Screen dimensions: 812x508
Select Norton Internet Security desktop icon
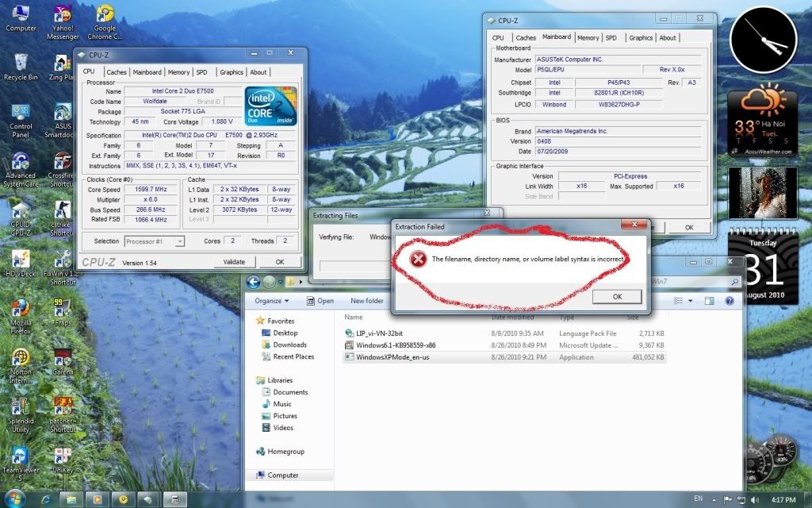[x=21, y=365]
